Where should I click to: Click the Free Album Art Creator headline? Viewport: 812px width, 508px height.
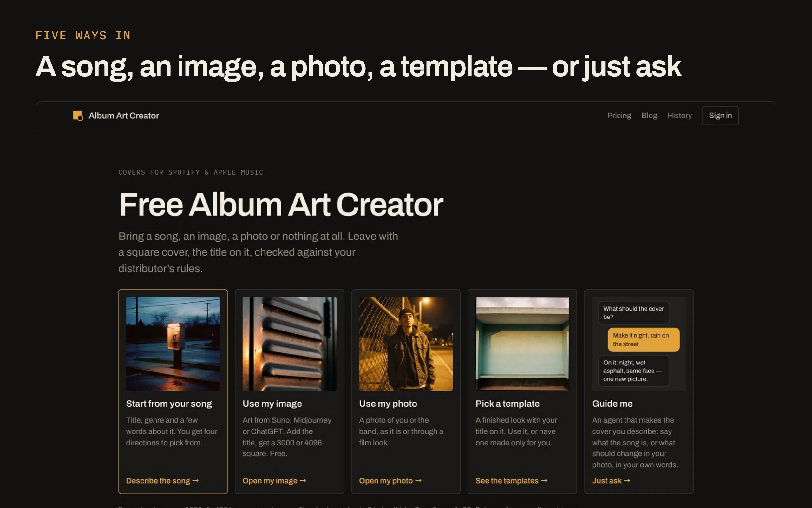[281, 204]
